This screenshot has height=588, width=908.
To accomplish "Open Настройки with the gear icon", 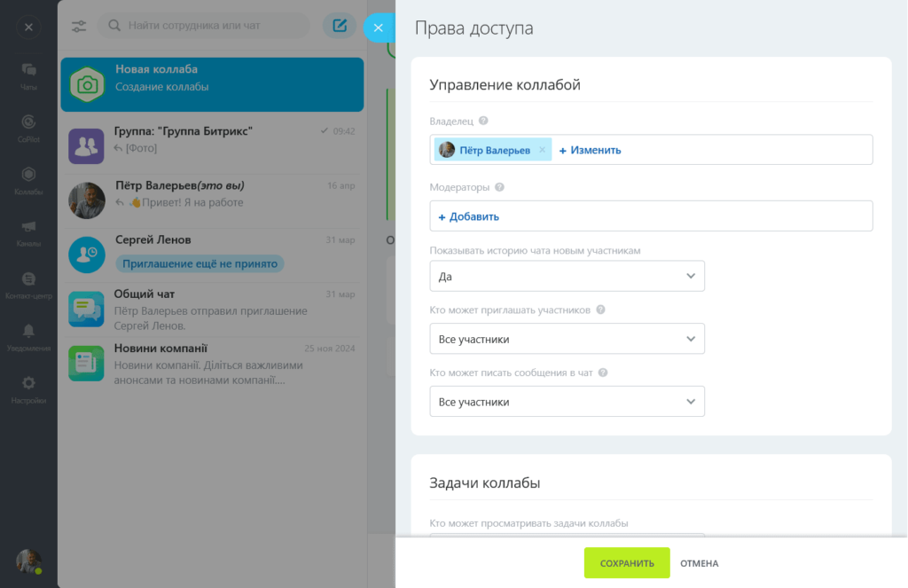I will pyautogui.click(x=27, y=383).
